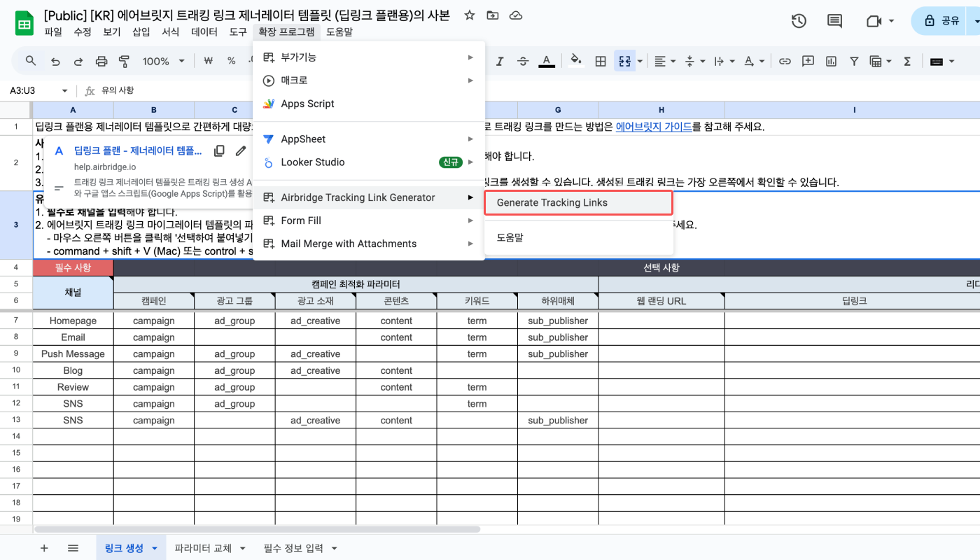Toggle italic formatting

pos(500,62)
